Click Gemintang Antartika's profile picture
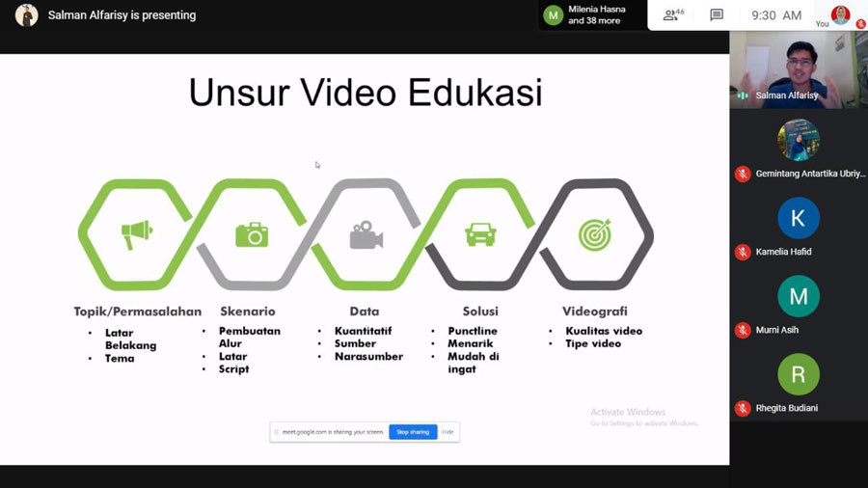Image resolution: width=868 pixels, height=488 pixels. click(799, 140)
